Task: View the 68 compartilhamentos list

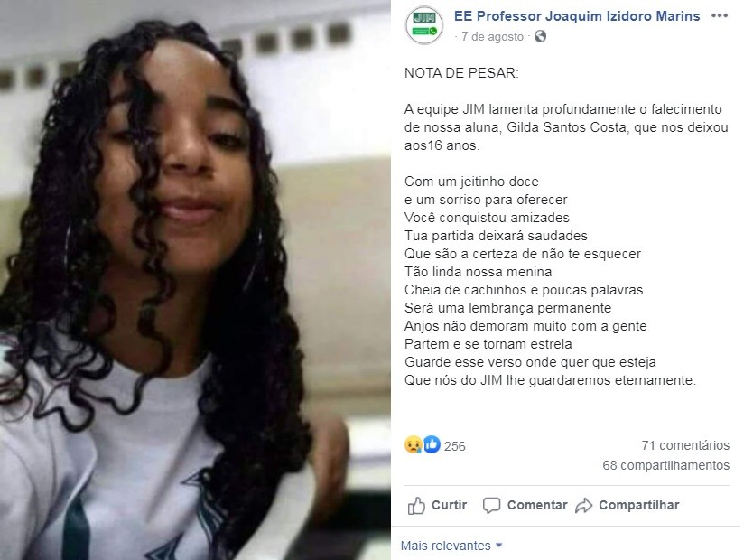Action: coord(666,465)
